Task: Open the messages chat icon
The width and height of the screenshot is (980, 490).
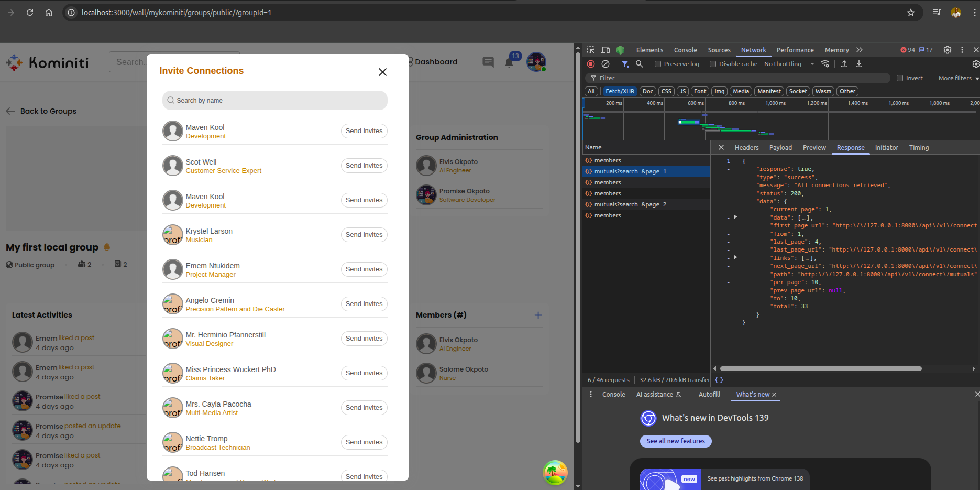Action: (x=488, y=62)
